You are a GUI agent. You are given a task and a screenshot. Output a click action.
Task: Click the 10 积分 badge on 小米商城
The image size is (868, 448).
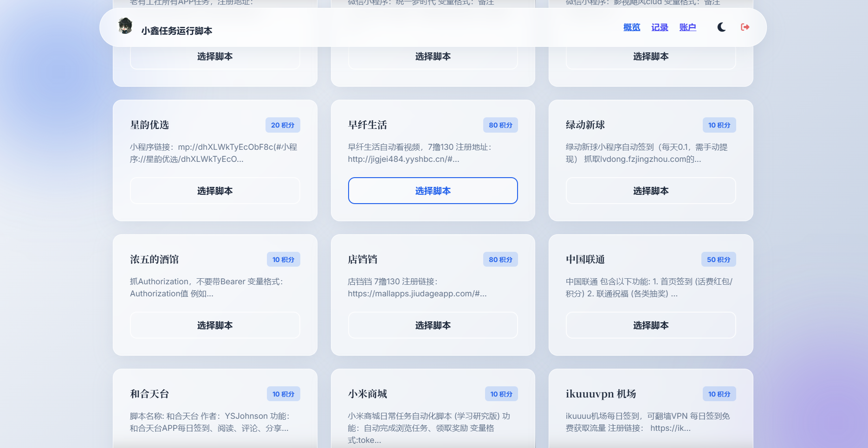click(x=500, y=394)
